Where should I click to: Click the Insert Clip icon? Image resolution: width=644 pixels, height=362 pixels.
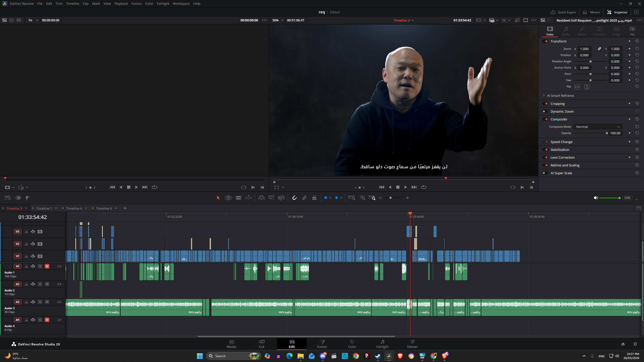[261, 198]
